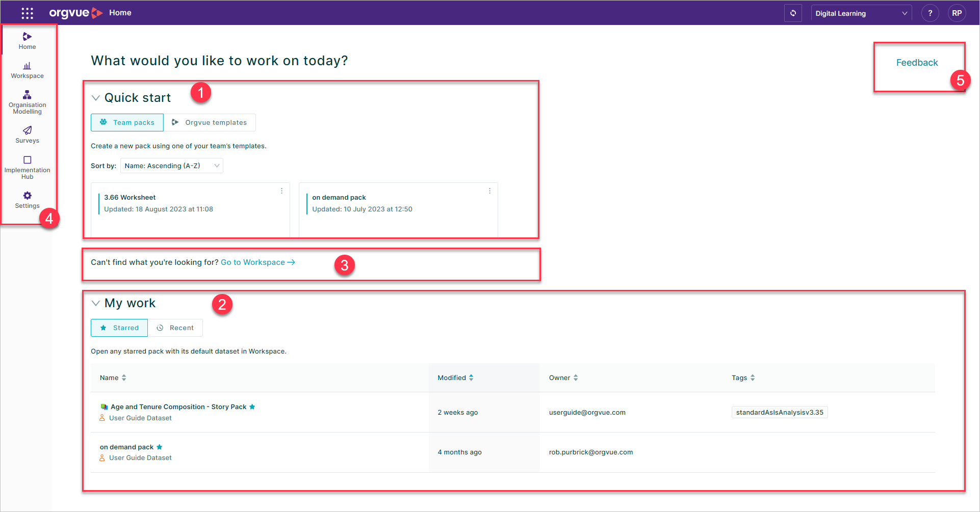980x512 pixels.
Task: Open the RP user profile avatar
Action: pyautogui.click(x=957, y=13)
